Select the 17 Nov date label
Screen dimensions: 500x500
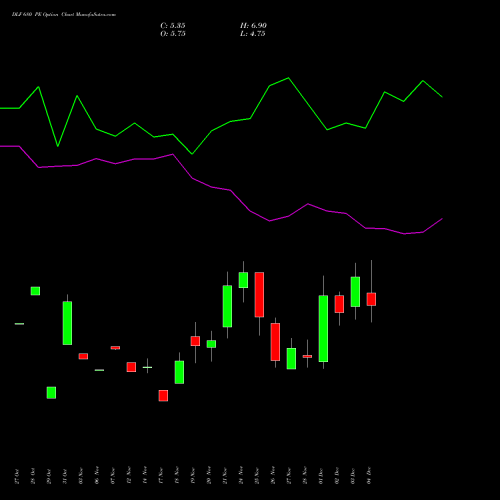(x=161, y=476)
